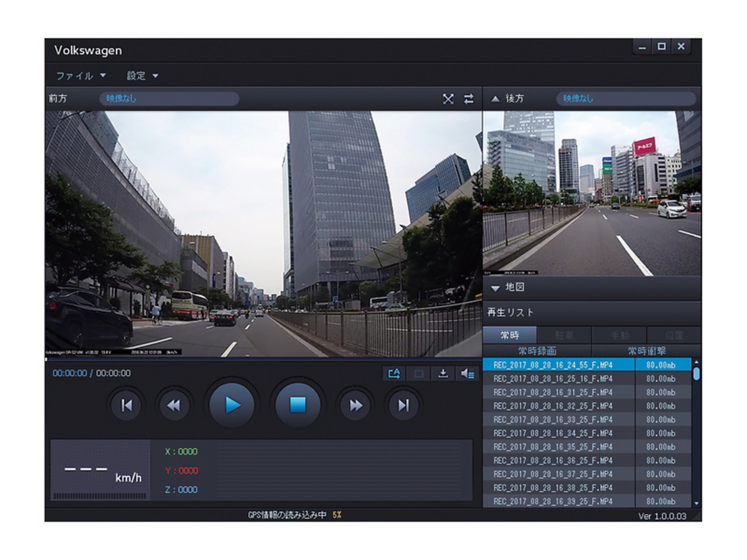Collapse the 後方 rear view panel
The height and width of the screenshot is (560, 747).
(x=495, y=99)
